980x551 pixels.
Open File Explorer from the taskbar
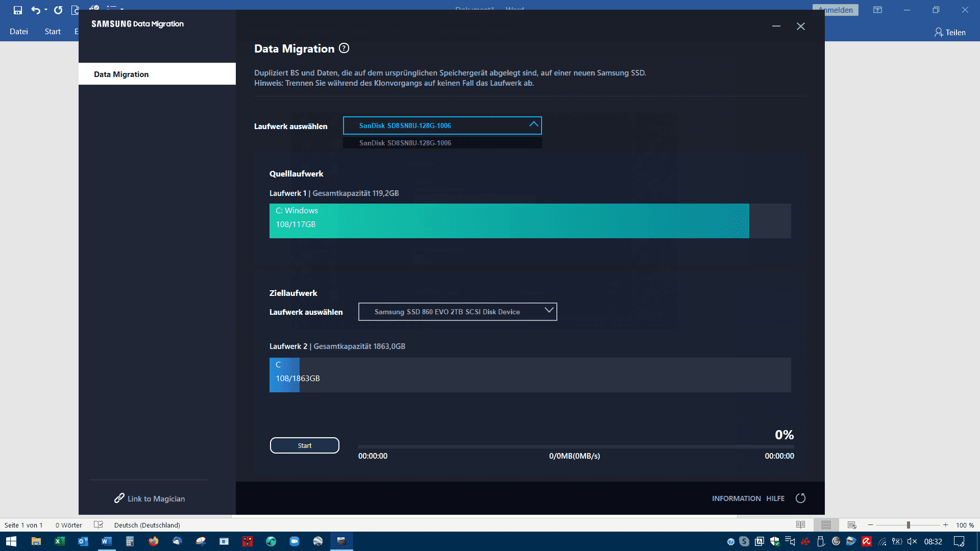click(36, 541)
